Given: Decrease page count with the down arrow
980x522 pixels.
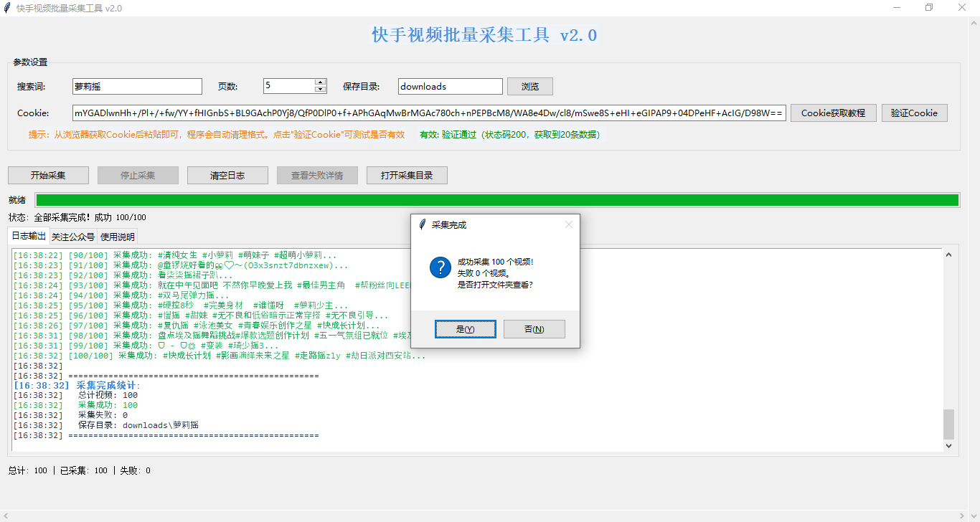Looking at the screenshot, I should pos(321,90).
